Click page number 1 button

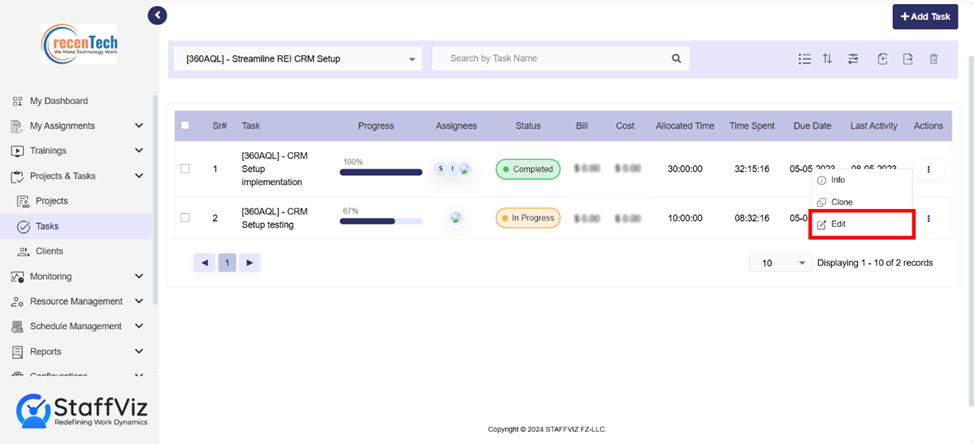(x=227, y=263)
